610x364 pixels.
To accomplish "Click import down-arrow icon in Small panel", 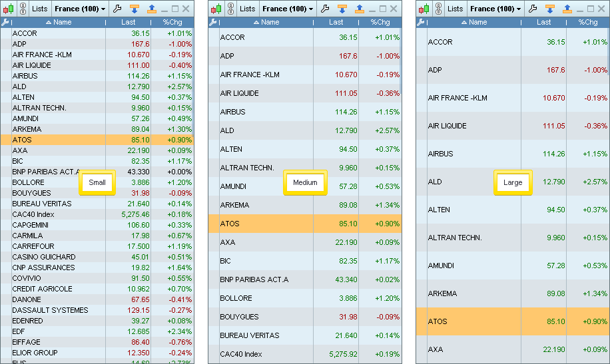I will (135, 9).
